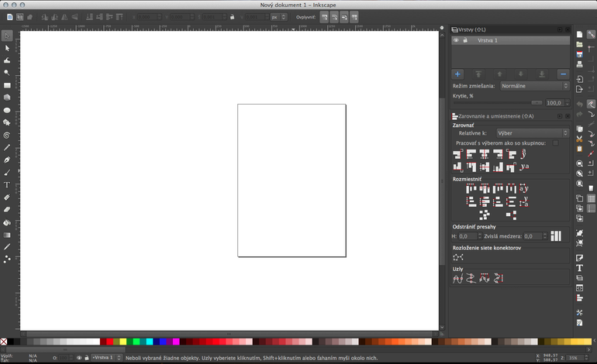Image resolution: width=597 pixels, height=364 pixels.
Task: Click the save document floppy icon
Action: pos(579,54)
